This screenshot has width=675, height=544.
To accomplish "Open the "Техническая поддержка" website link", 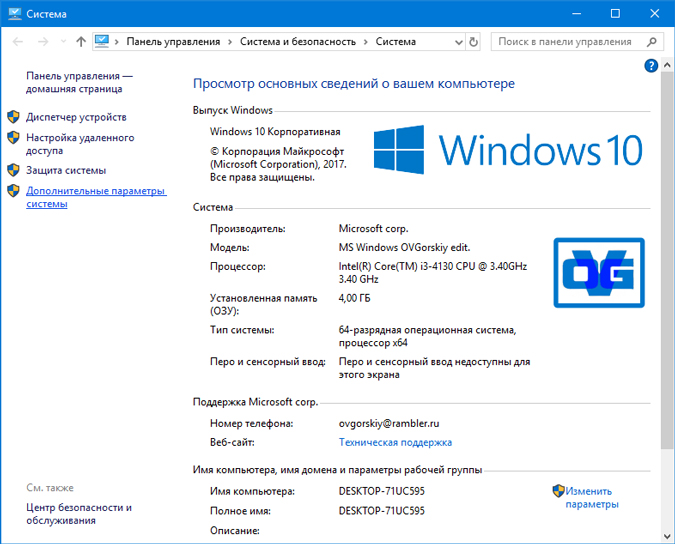I will click(395, 442).
